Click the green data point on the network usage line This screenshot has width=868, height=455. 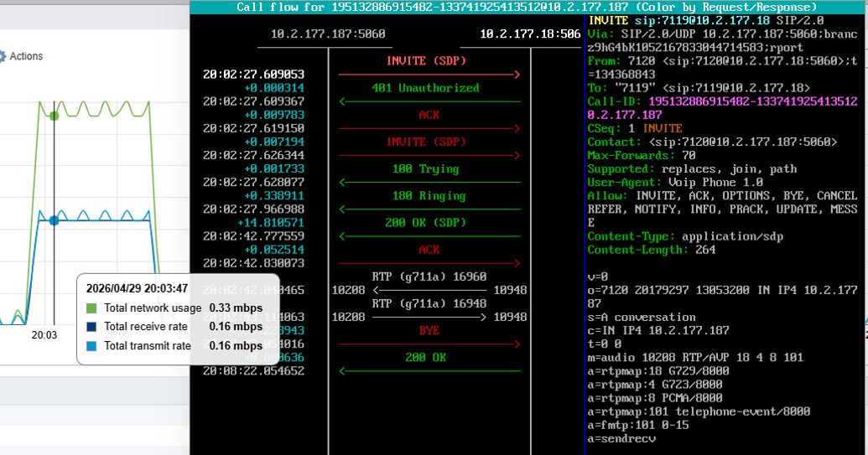[x=54, y=116]
